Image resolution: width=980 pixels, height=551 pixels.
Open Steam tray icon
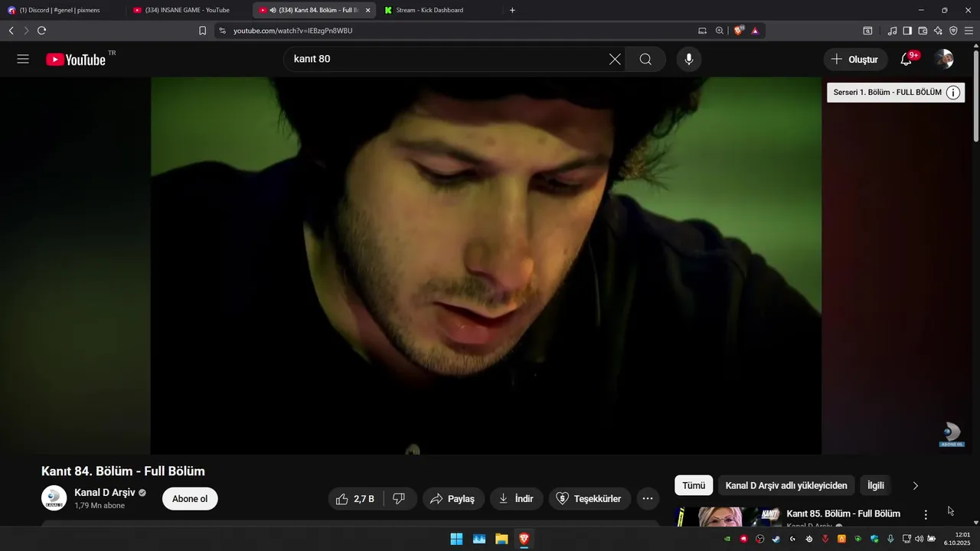(776, 539)
